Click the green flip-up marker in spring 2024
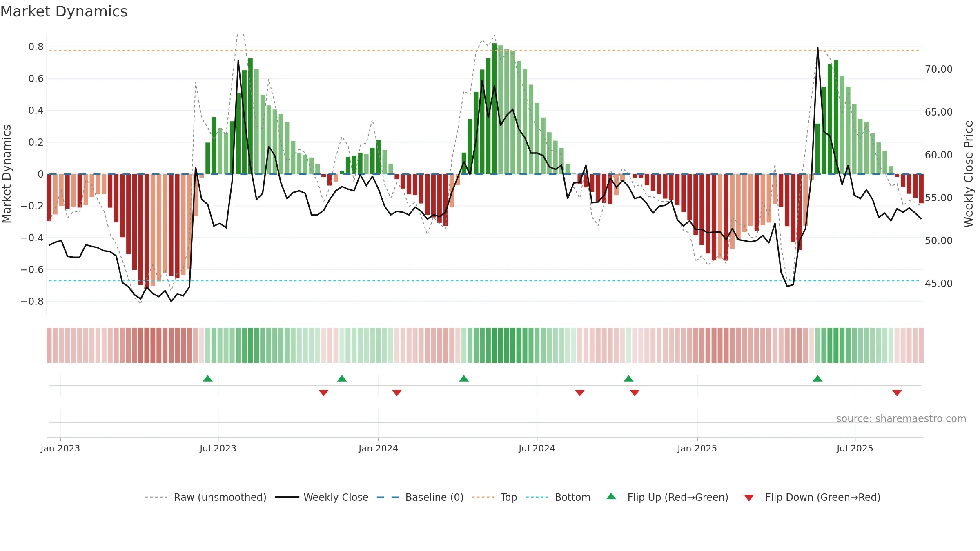 point(464,378)
